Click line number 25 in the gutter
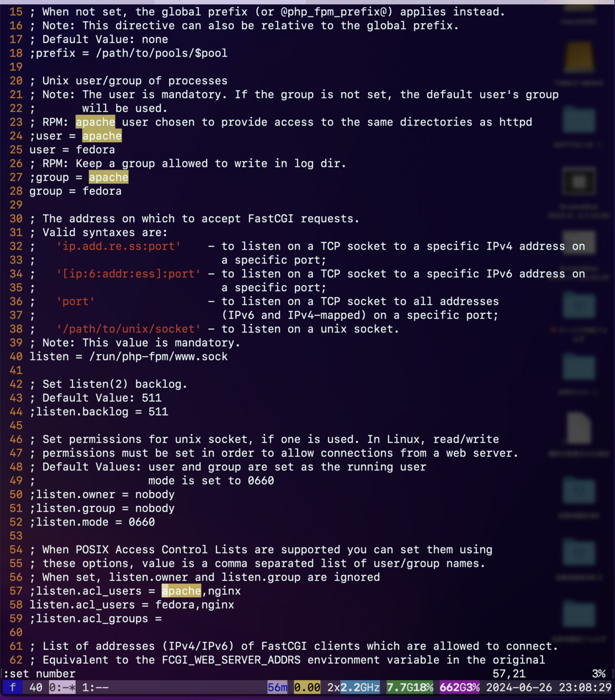Image resolution: width=615 pixels, height=700 pixels. pos(16,150)
